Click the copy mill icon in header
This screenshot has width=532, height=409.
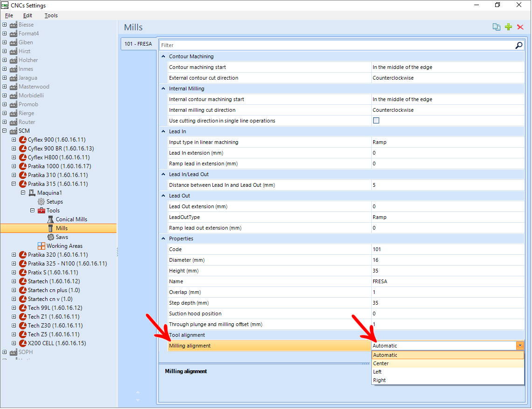(497, 27)
